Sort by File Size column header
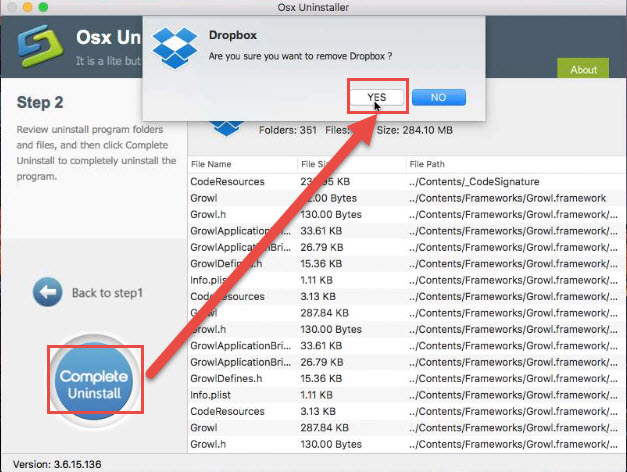Screen dimensions: 627x472 320,164
